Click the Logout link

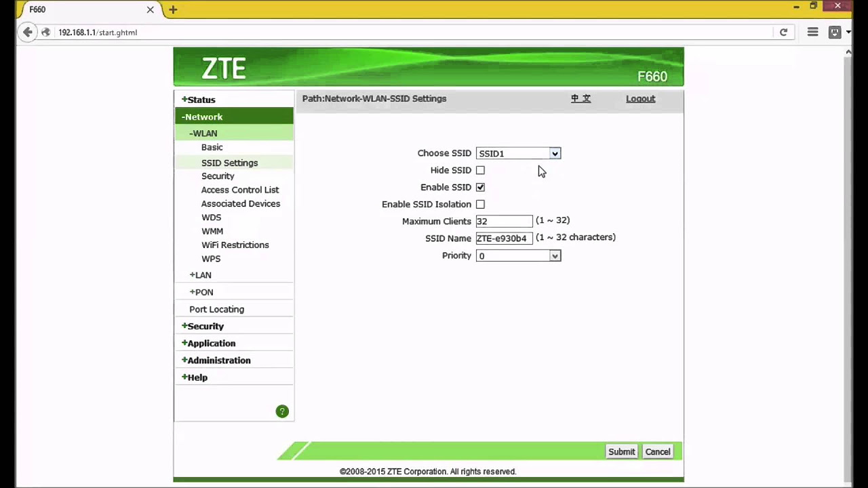[x=640, y=98]
